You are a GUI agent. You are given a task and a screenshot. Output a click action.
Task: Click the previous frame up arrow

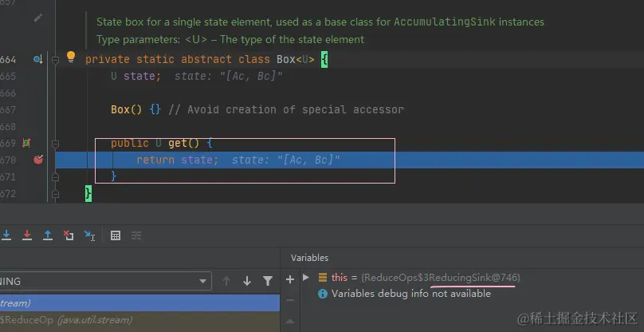click(x=226, y=282)
